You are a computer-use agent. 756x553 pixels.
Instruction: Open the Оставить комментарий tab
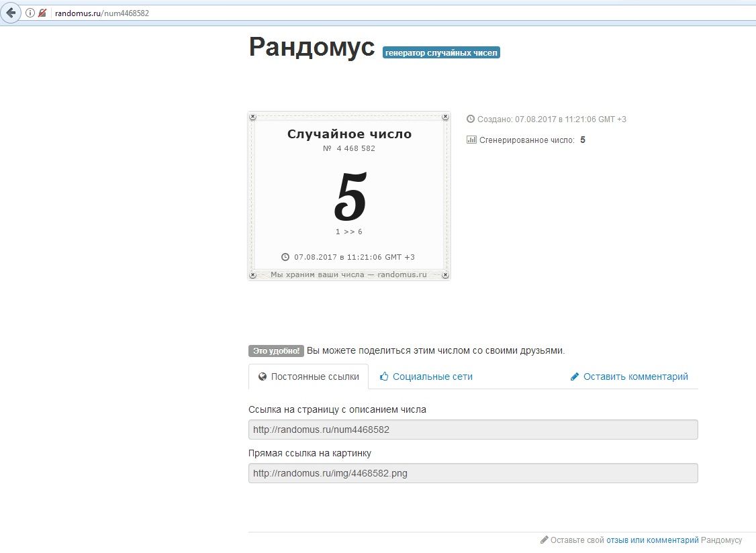tap(635, 376)
